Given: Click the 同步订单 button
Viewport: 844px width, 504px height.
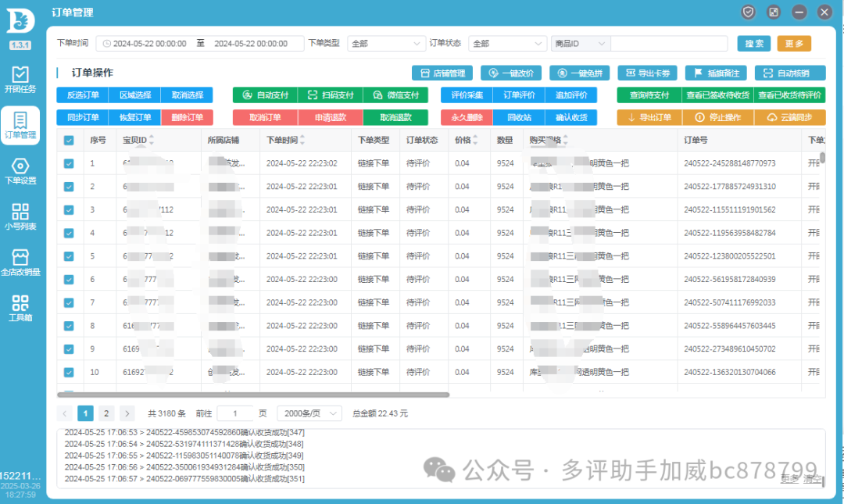Looking at the screenshot, I should pos(82,117).
